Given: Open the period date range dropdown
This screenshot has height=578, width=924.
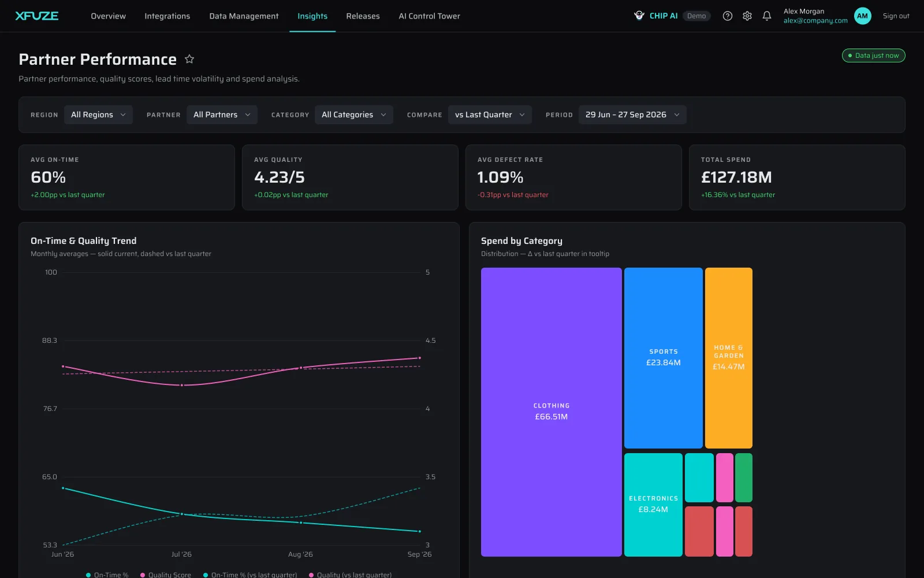Looking at the screenshot, I should coord(632,114).
